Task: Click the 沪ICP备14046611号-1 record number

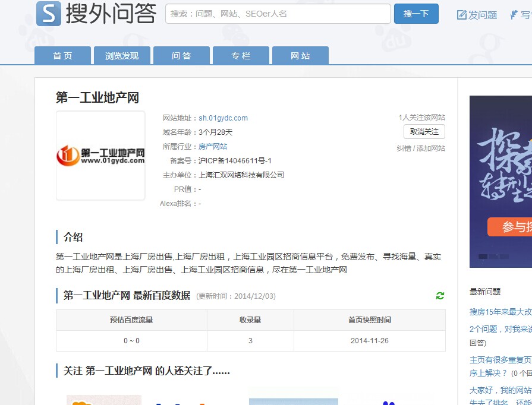Action: tap(235, 161)
